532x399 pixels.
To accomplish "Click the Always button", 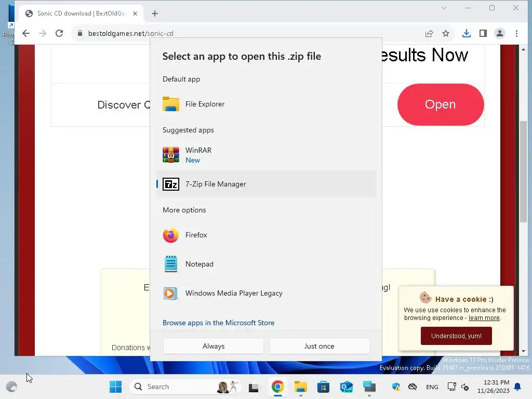I will point(214,346).
